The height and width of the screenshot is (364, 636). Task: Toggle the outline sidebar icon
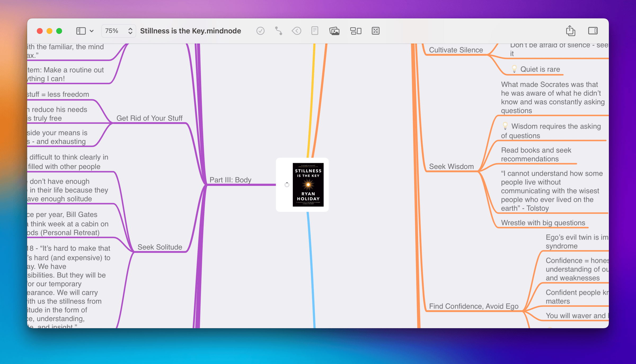[81, 31]
